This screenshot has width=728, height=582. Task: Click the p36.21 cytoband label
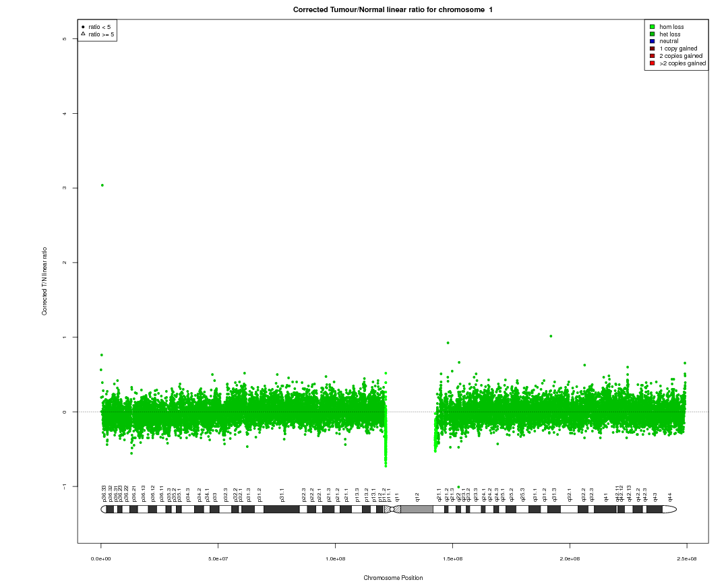[x=134, y=493]
